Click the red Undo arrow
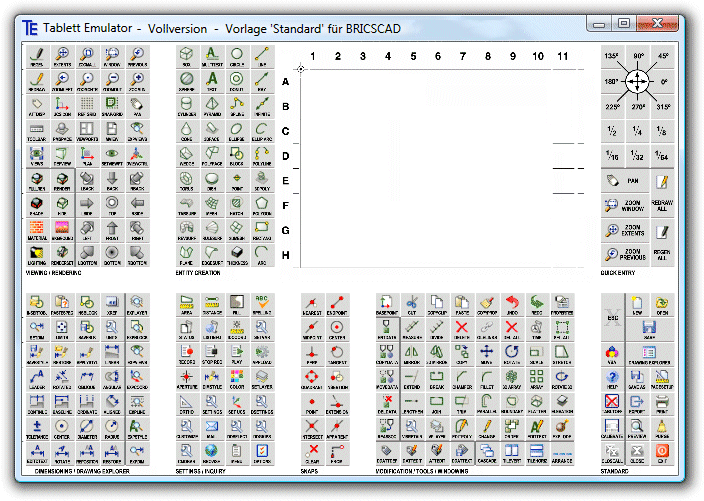704x501 pixels. click(512, 305)
